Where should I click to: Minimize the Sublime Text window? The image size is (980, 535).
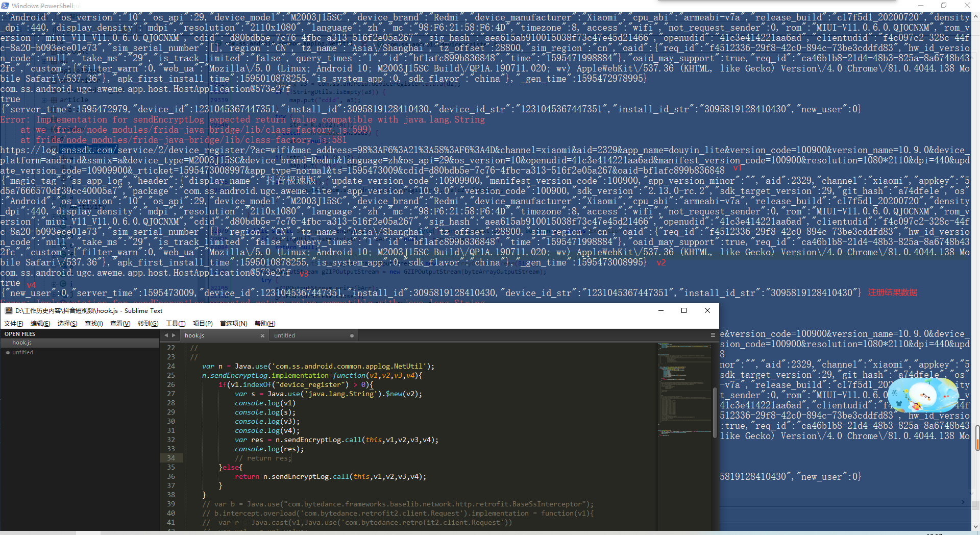coord(660,310)
